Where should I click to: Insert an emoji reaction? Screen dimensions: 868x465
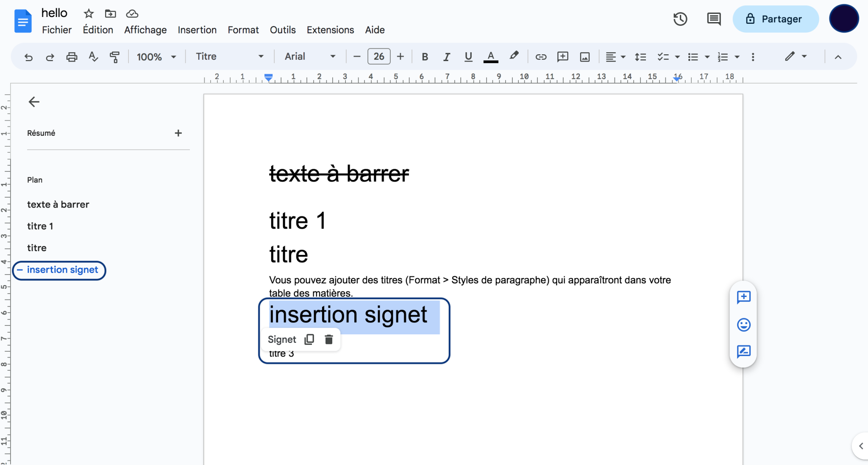tap(743, 325)
